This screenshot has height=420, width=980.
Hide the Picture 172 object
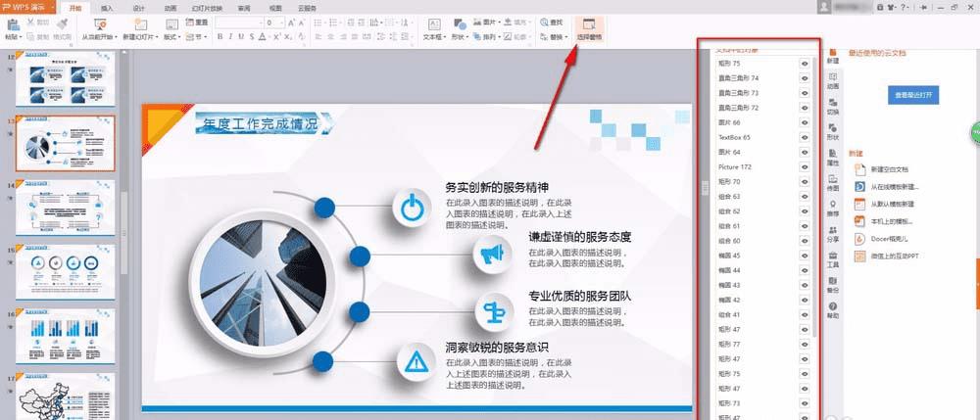pos(805,166)
